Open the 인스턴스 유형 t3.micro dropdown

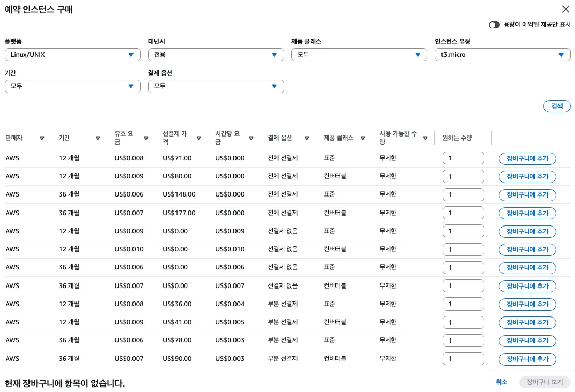tap(503, 55)
